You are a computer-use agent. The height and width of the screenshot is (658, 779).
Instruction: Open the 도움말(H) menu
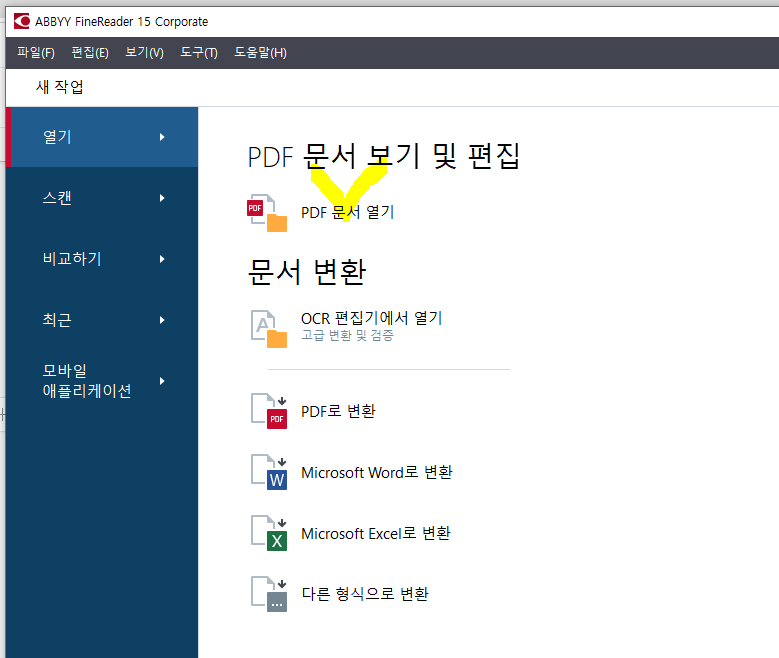tap(260, 52)
